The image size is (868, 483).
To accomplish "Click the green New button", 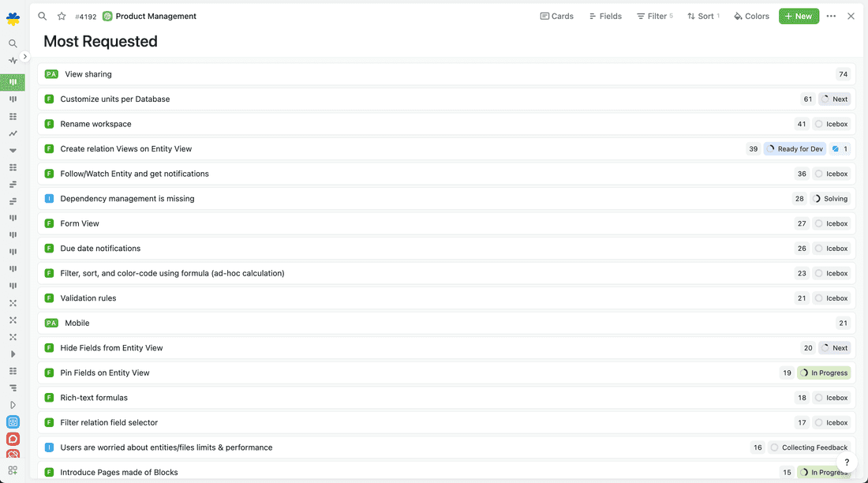I will tap(799, 16).
